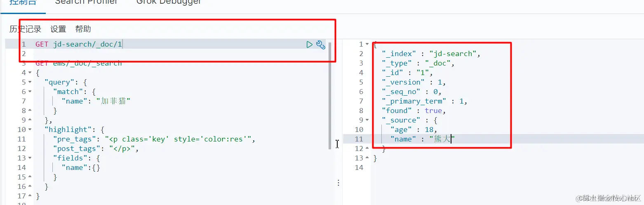
Task: Switch to the 控制台 console tab
Action: (23, 2)
